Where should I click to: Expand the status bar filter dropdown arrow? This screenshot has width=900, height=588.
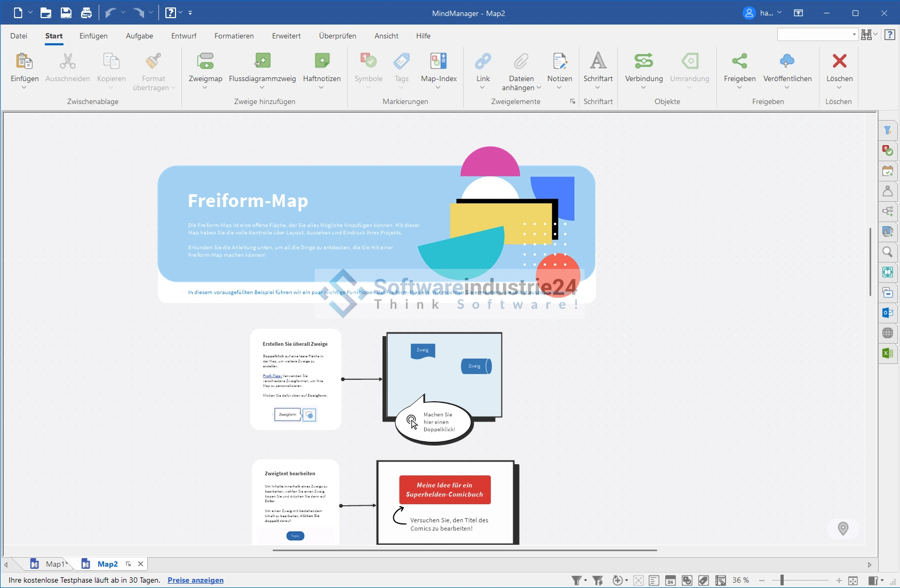coord(586,581)
